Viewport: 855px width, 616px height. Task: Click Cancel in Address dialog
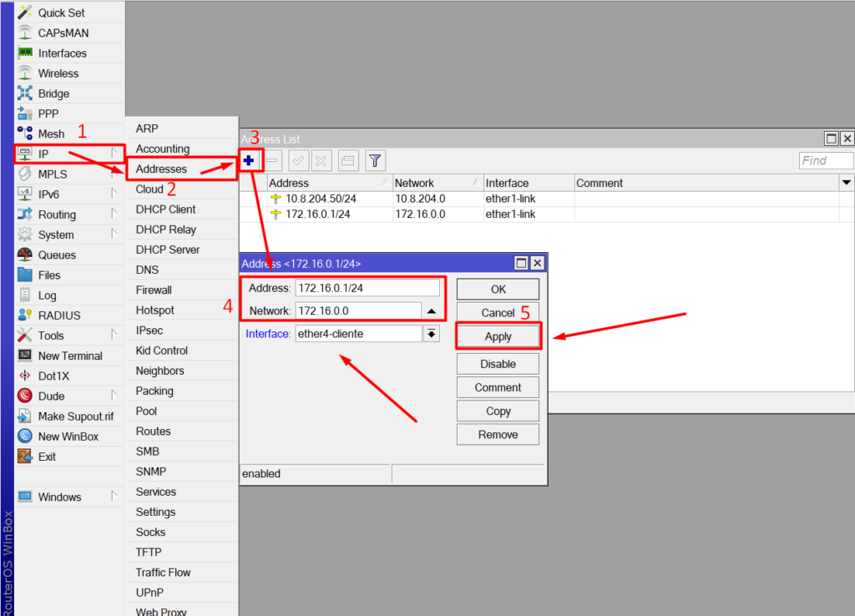498,313
